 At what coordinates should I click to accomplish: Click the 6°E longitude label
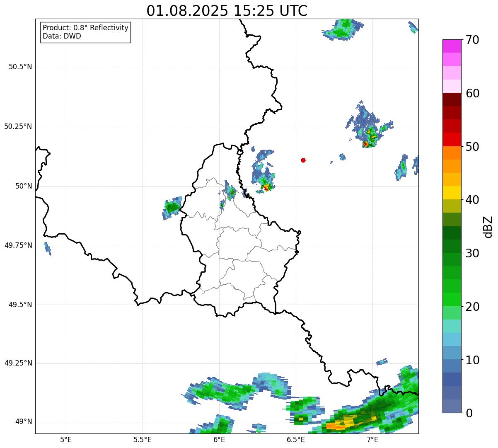(219, 439)
